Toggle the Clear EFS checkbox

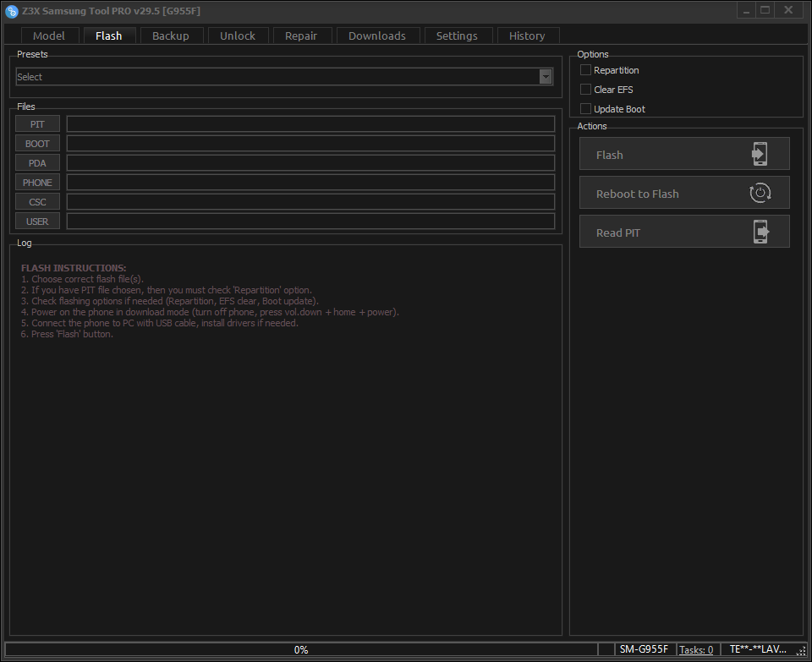tap(585, 90)
